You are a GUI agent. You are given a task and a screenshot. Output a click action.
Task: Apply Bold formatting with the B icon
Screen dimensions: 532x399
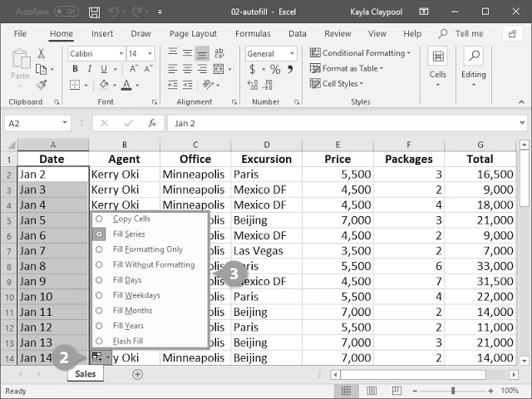pyautogui.click(x=75, y=69)
